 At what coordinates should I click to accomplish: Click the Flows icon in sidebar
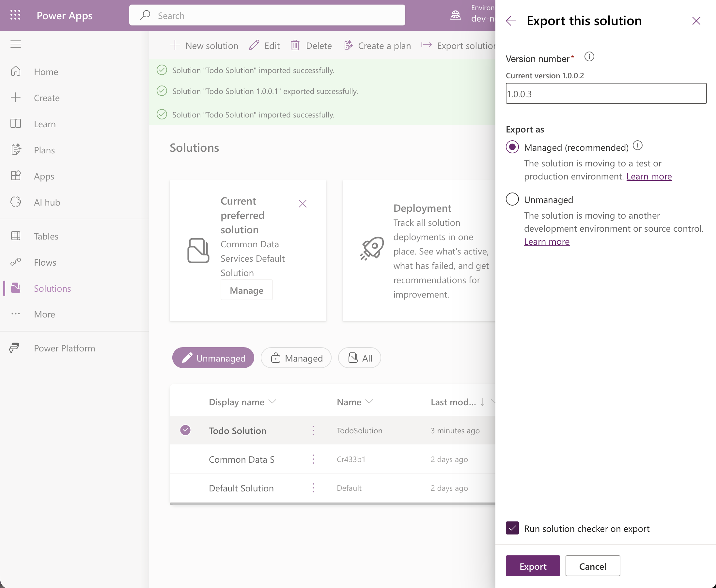16,262
